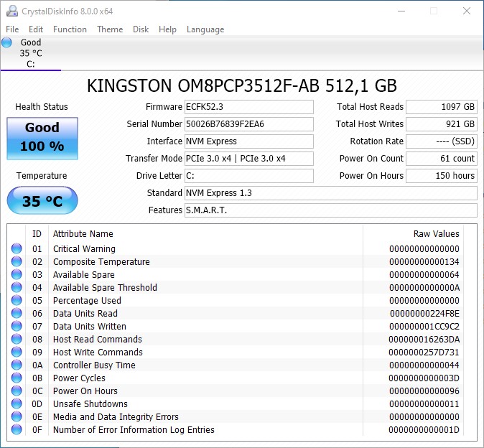Click the Interface field NVM Express
This screenshot has height=448, width=484.
(x=249, y=141)
